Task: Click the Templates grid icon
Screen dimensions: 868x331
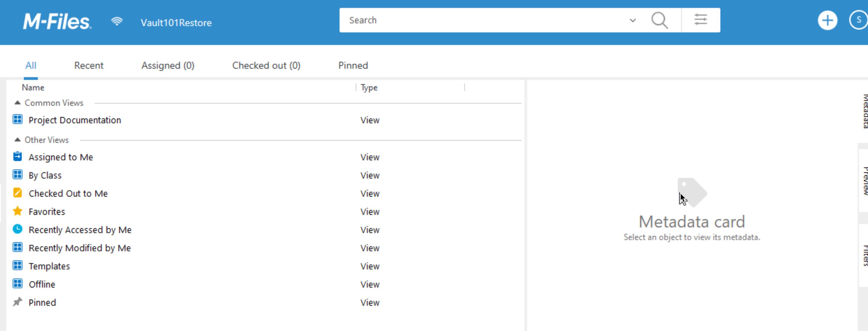Action: [x=18, y=265]
